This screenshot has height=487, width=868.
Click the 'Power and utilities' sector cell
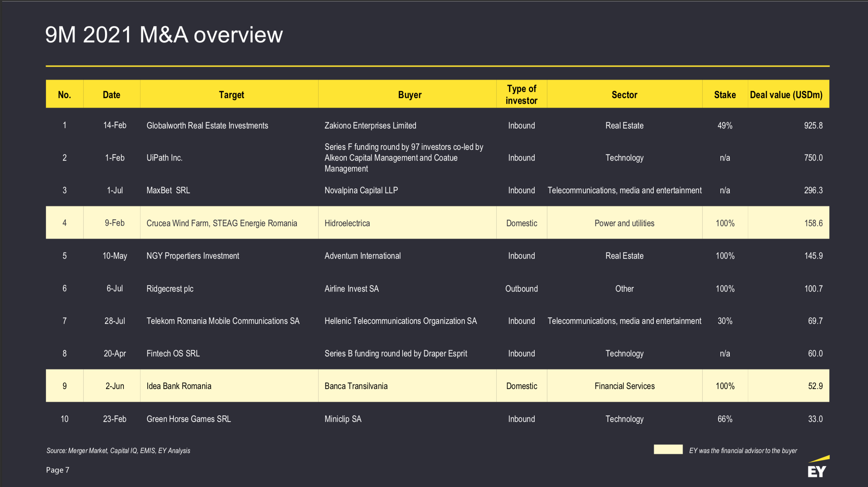624,223
